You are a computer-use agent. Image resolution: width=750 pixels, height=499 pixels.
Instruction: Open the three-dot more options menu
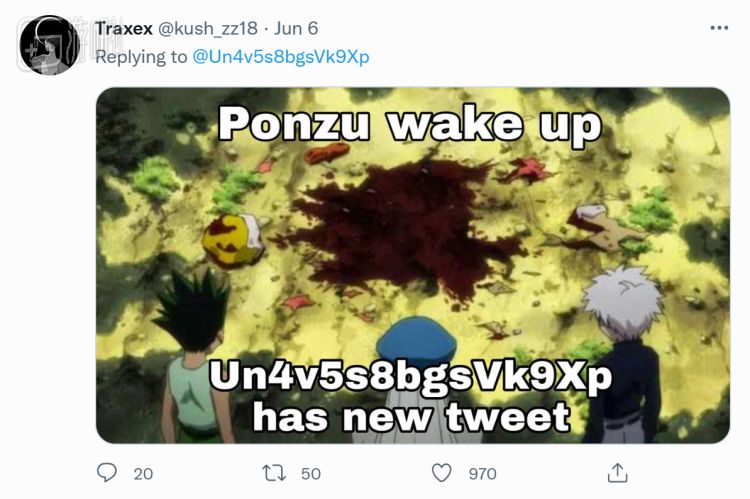point(719,28)
